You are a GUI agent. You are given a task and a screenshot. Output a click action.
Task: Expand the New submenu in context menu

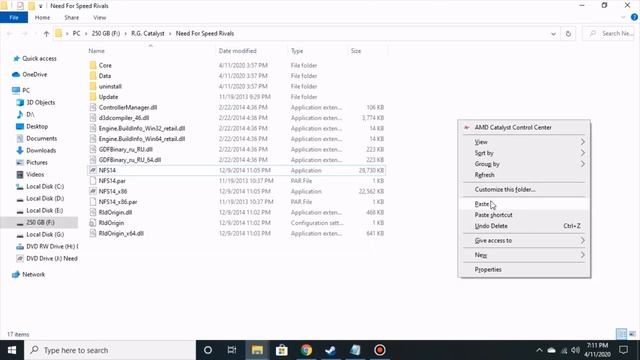click(582, 255)
